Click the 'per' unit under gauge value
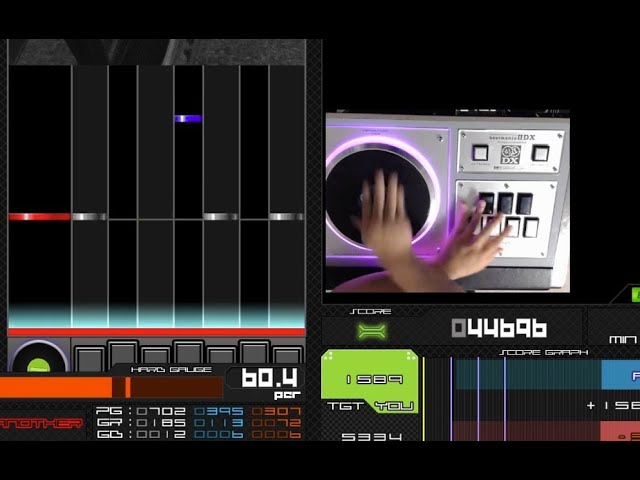 point(287,395)
